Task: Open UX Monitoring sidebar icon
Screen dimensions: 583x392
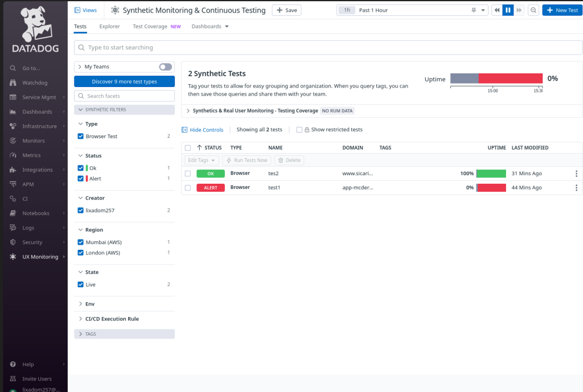Action: tap(13, 257)
